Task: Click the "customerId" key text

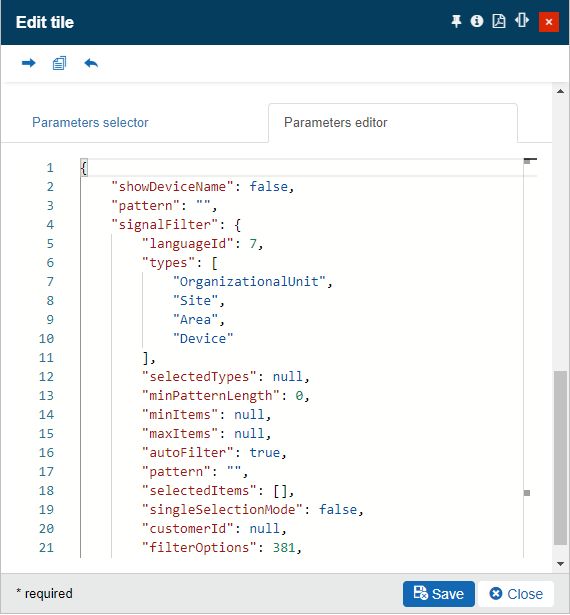Action: [188, 529]
